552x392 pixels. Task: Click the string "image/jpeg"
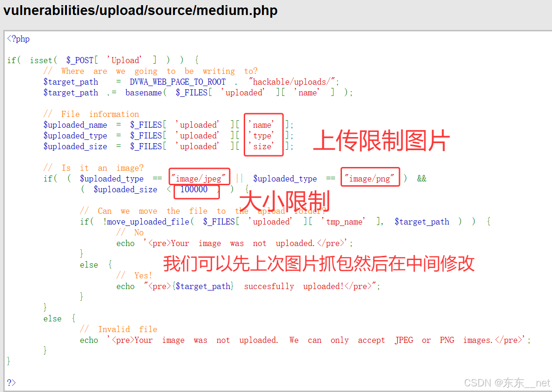click(198, 178)
